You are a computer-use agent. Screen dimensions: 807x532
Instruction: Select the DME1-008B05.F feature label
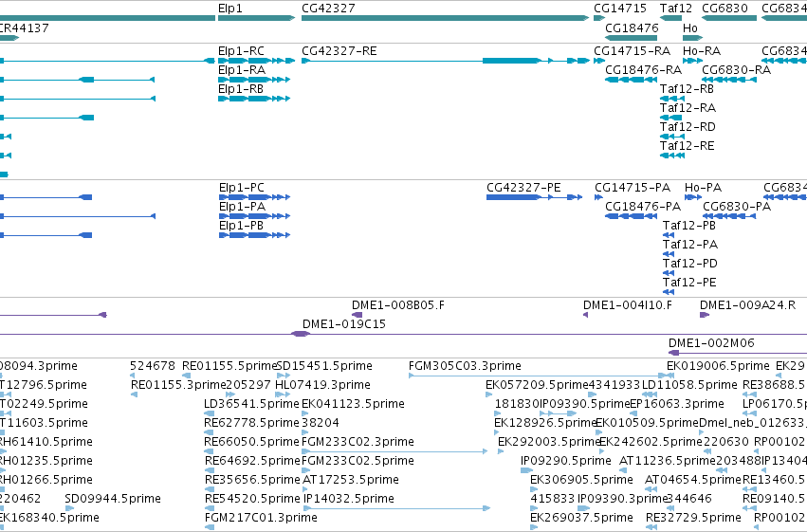click(398, 305)
